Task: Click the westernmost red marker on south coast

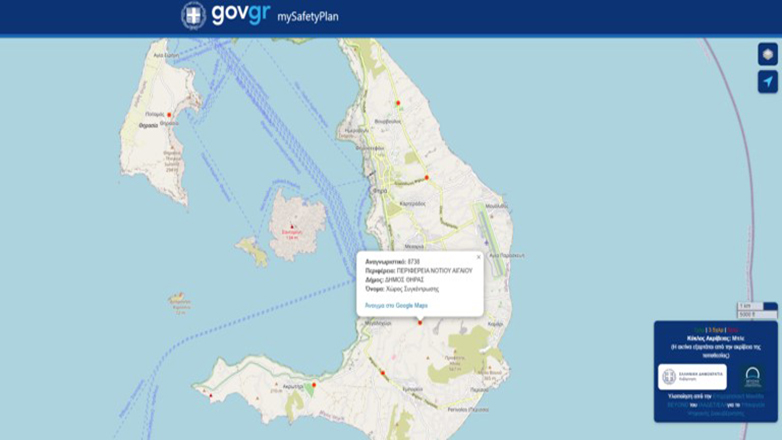Action: [x=210, y=395]
